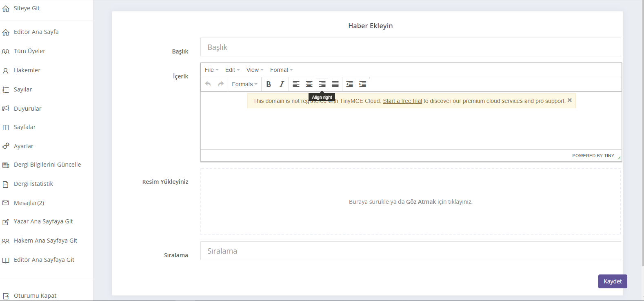The image size is (644, 301).
Task: Click into the Başlık input field
Action: coord(411,47)
